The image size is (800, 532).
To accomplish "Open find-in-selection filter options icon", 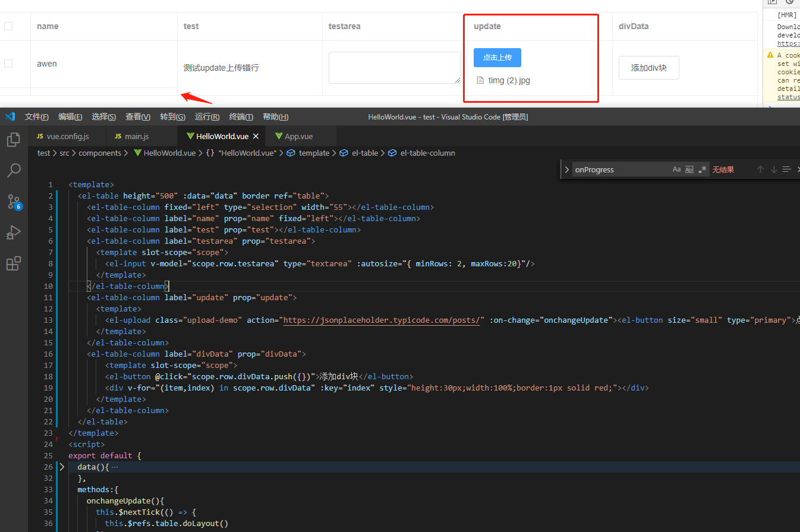I will (x=785, y=169).
